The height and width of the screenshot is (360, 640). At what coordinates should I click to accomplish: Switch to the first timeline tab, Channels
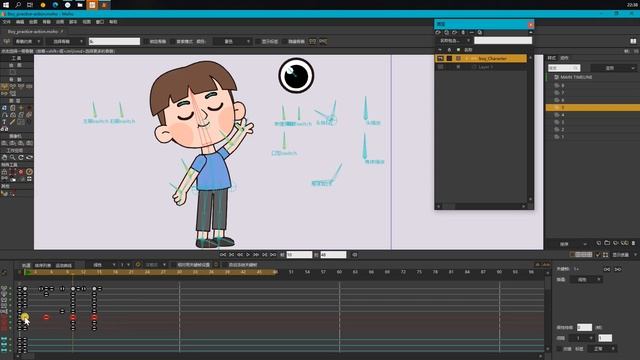coord(26,265)
